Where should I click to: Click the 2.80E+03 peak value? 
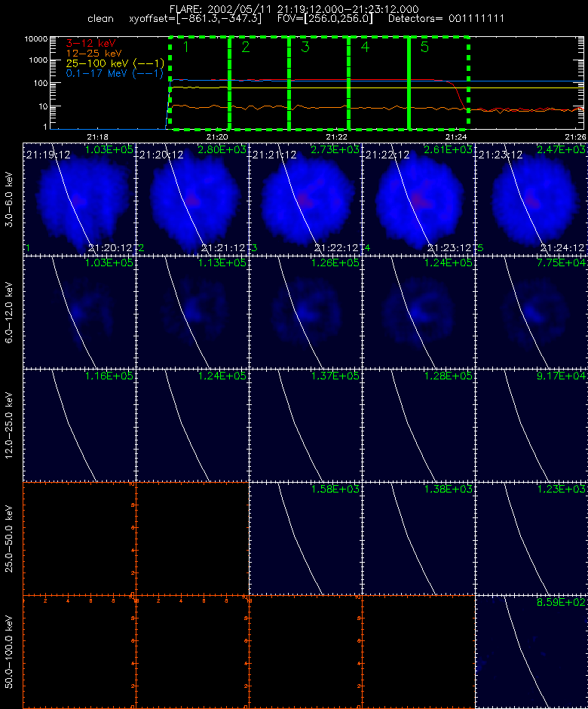(222, 149)
